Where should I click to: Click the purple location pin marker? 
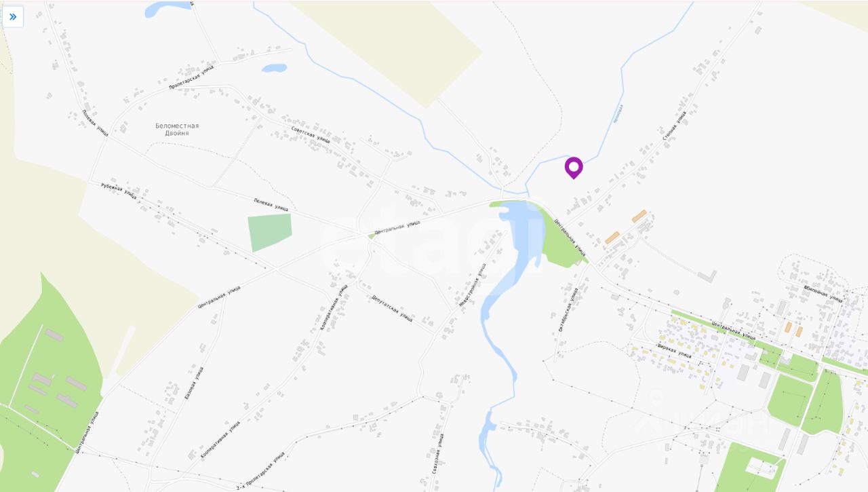574,168
